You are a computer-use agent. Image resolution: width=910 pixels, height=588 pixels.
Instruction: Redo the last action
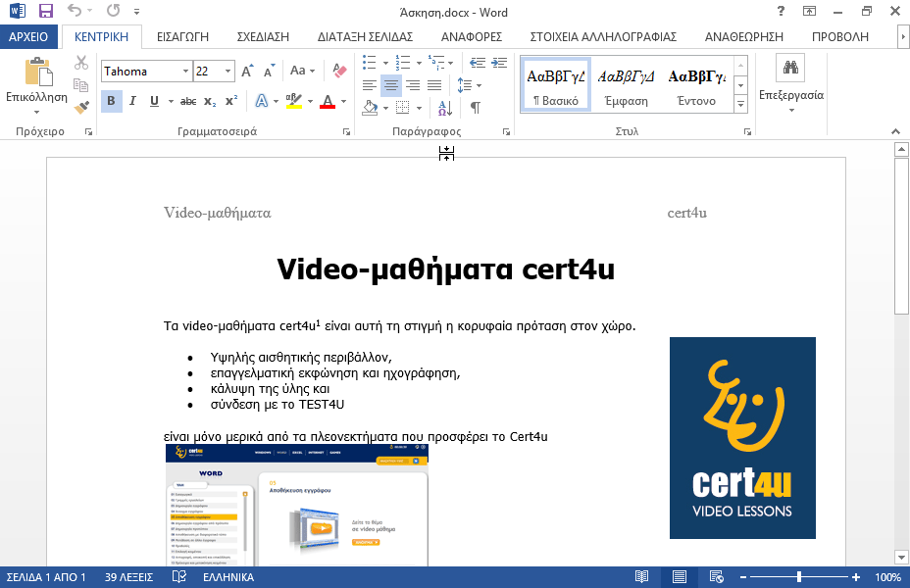[113, 11]
